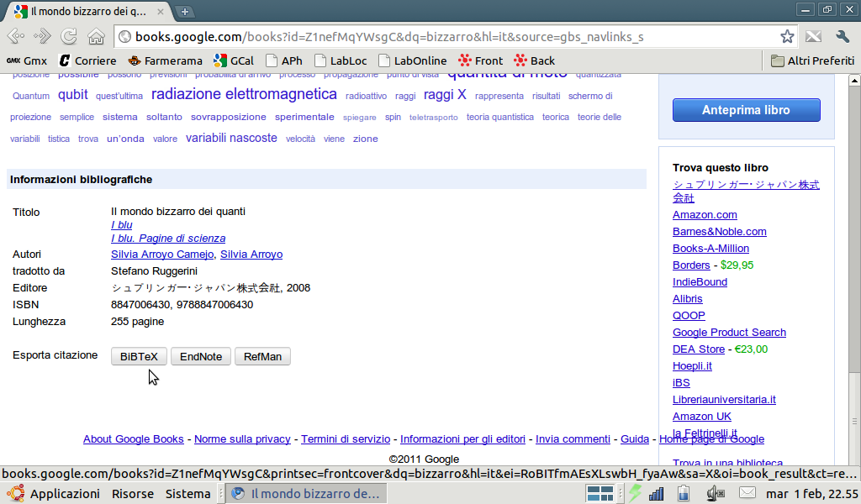
Task: Open the Gmx bookmark
Action: click(x=26, y=60)
